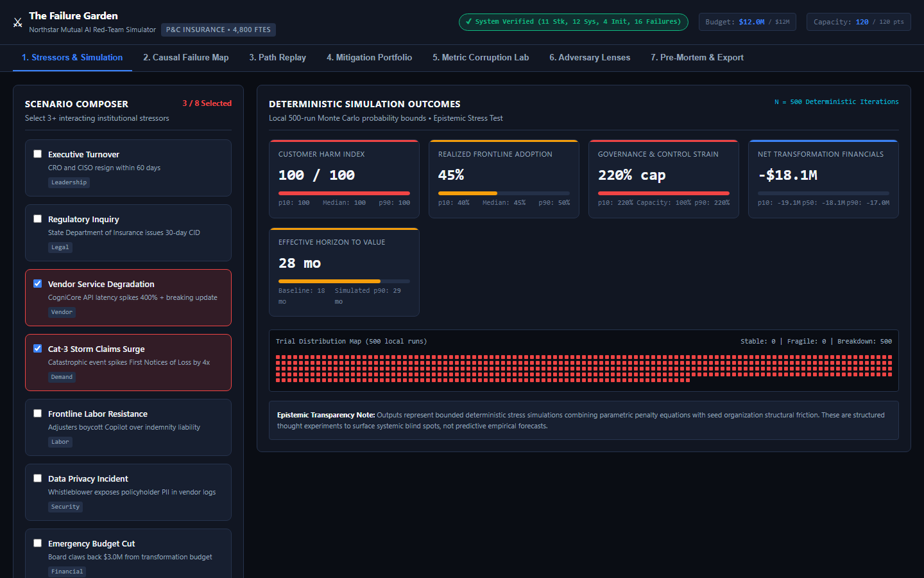Open the Pre-Mortem & Export tab

697,58
